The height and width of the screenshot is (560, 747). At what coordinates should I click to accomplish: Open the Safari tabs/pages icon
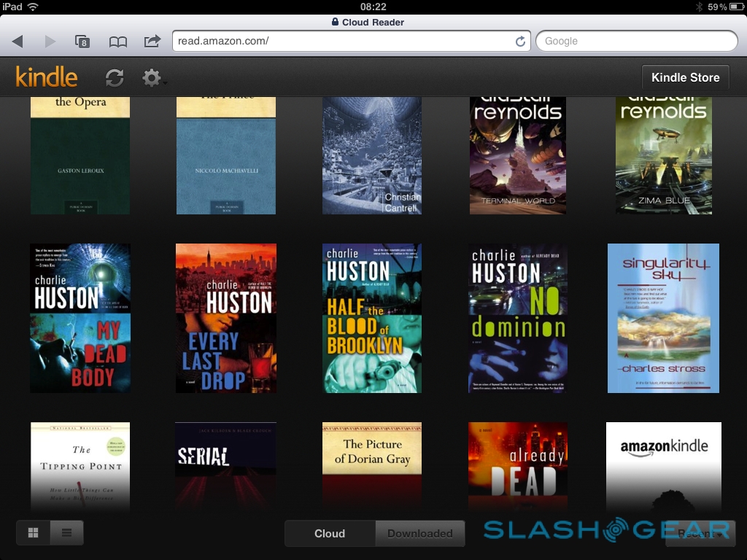[82, 42]
